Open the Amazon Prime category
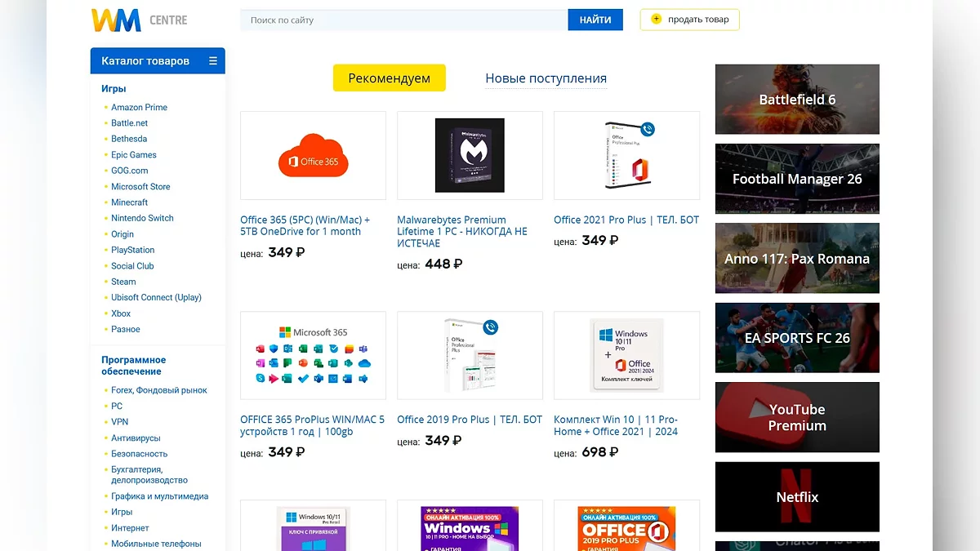Viewport: 980px width, 551px height. click(139, 107)
